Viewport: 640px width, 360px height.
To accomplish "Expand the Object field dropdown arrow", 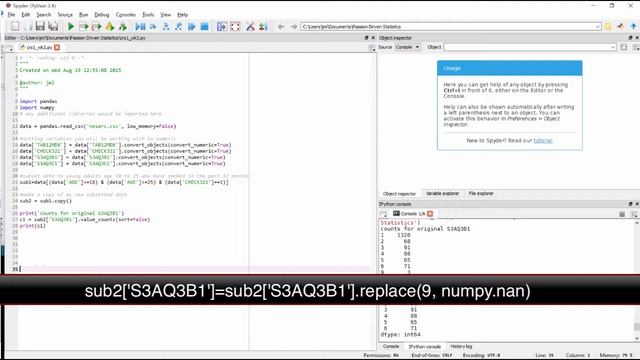I will pos(613,47).
